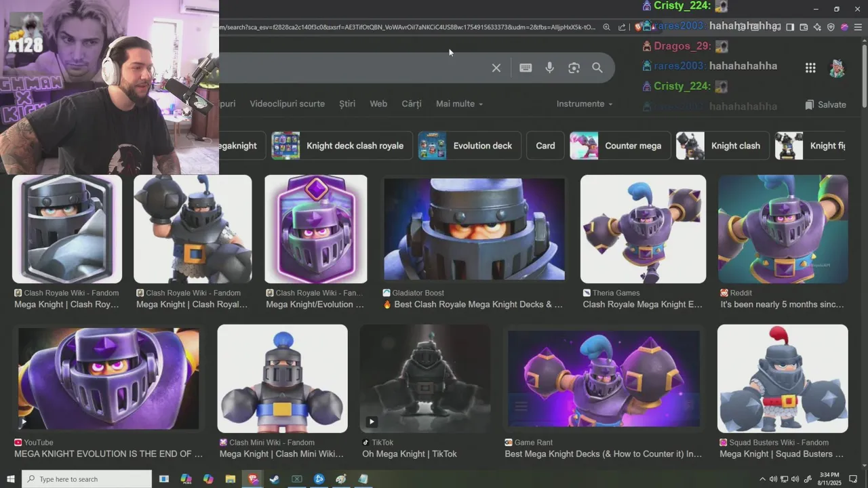Open the Mega Knight/Evolution purple card image
Screen dimensions: 868x488
(x=316, y=229)
